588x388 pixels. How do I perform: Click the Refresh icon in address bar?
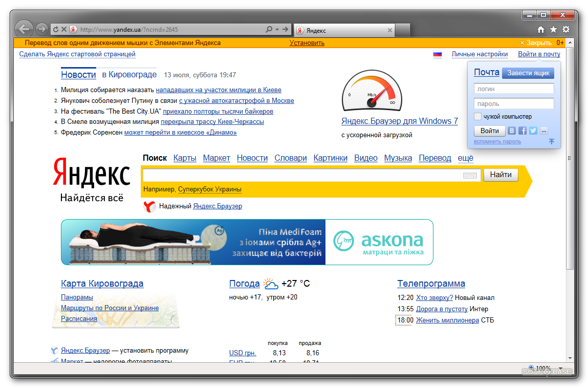(x=56, y=30)
